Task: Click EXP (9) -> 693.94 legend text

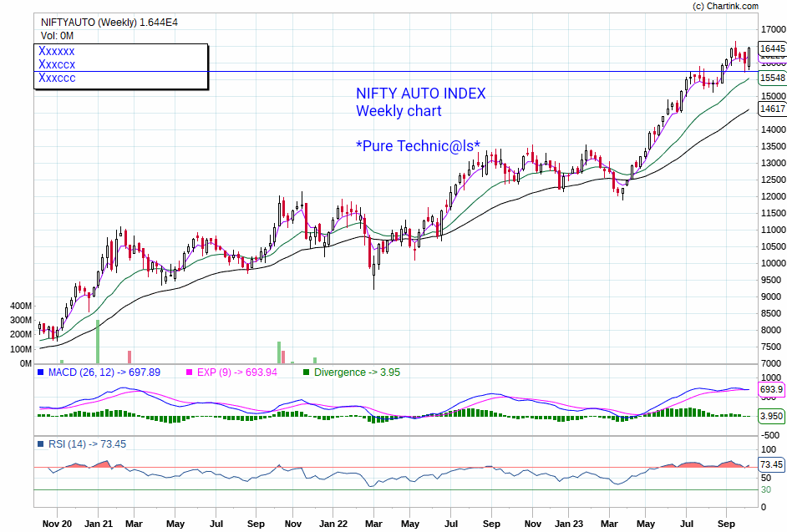Action: (237, 372)
